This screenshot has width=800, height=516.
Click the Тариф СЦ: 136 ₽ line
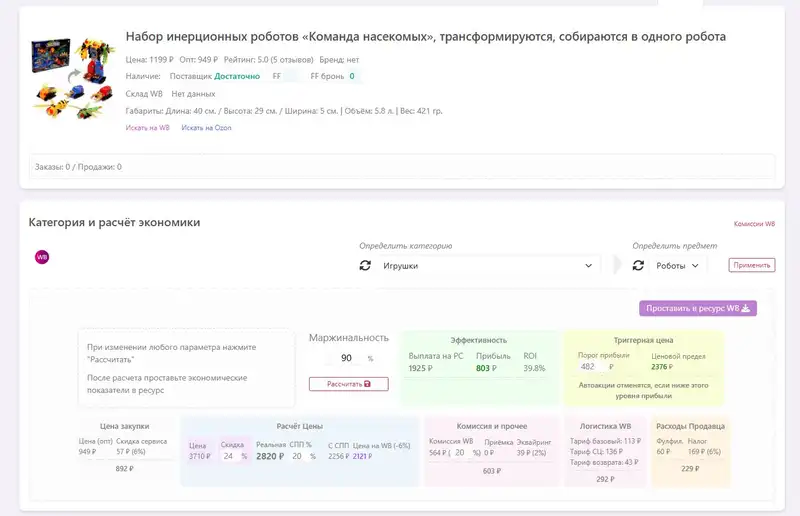pos(596,452)
